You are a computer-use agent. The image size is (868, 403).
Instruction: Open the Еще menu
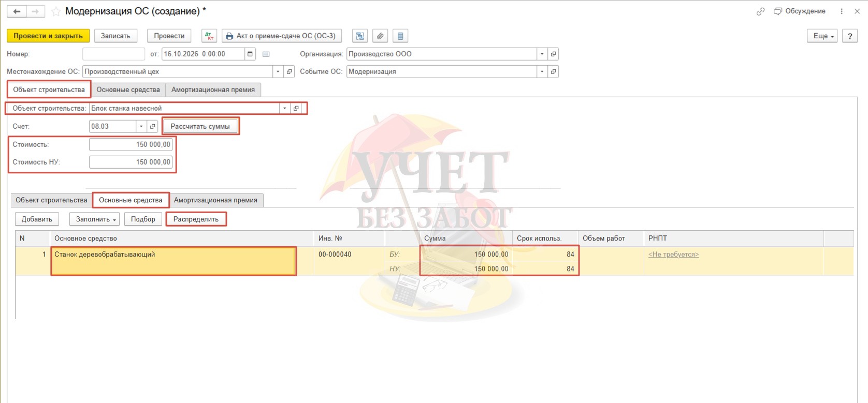[822, 36]
